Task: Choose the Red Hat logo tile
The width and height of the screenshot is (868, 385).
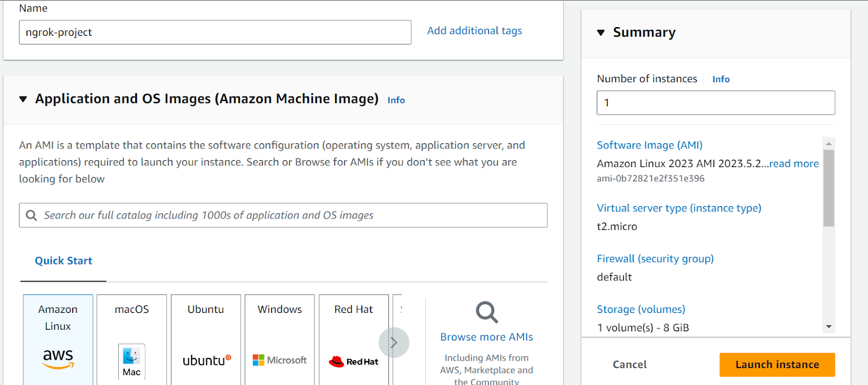Action: (354, 361)
